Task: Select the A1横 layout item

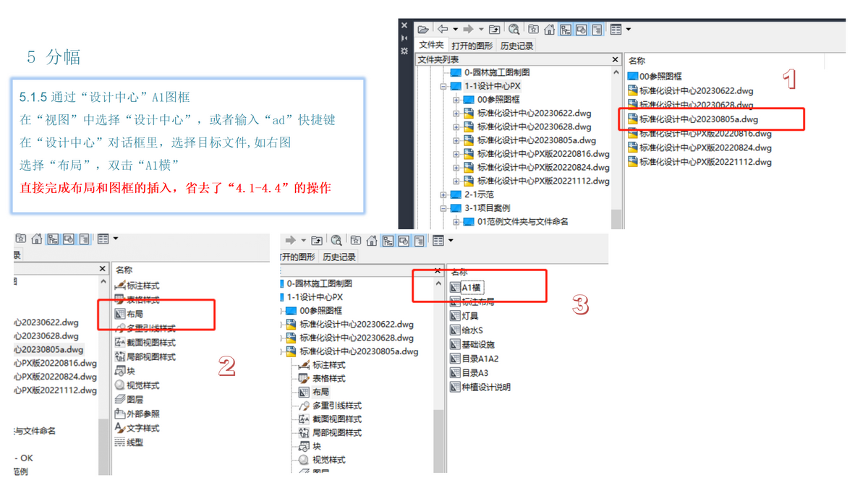Action: point(472,288)
